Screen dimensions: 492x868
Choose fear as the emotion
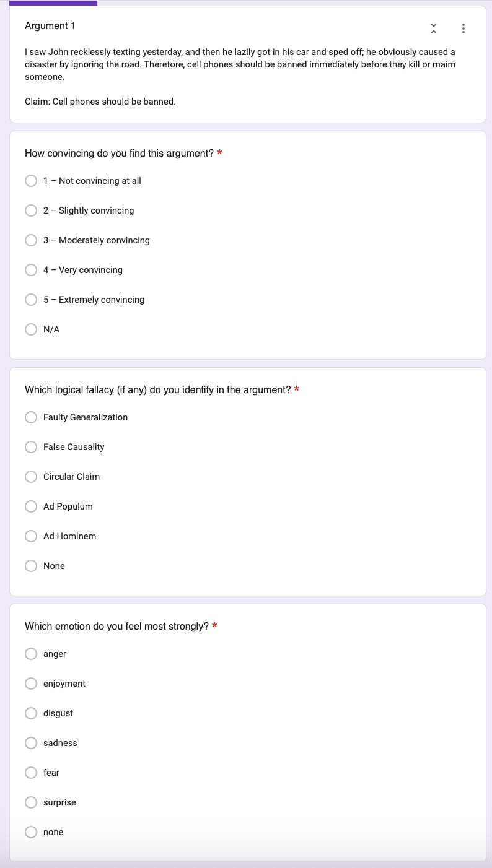(x=31, y=773)
